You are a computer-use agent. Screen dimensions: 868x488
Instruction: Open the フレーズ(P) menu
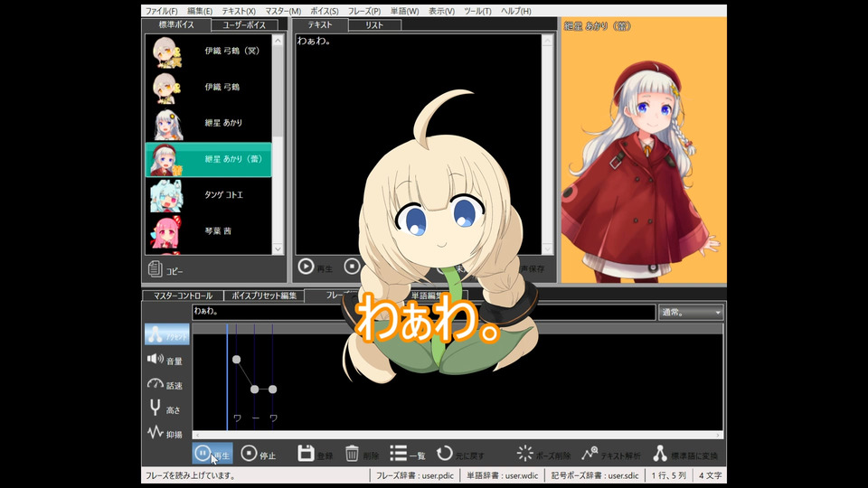pos(363,11)
